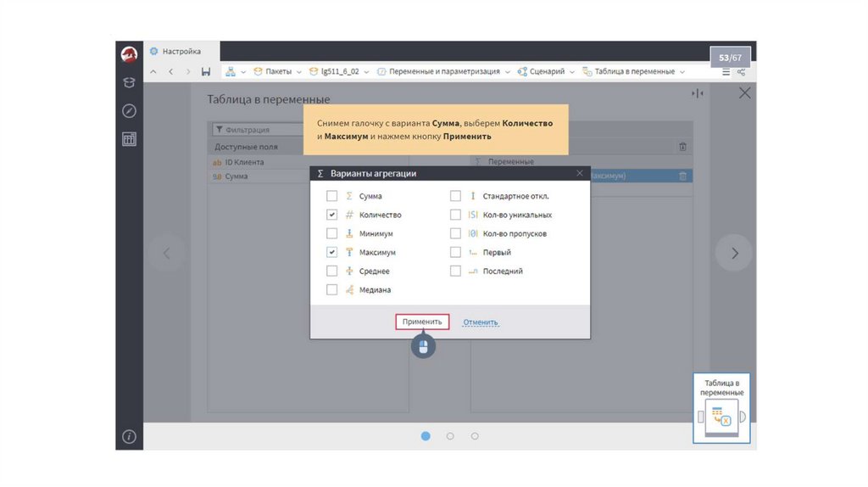Click the Применить button
This screenshot has height=487, width=868.
[422, 322]
